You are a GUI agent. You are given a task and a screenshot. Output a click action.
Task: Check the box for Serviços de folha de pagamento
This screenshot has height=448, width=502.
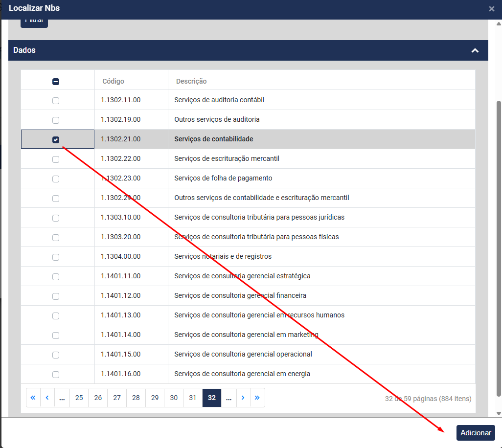(56, 179)
